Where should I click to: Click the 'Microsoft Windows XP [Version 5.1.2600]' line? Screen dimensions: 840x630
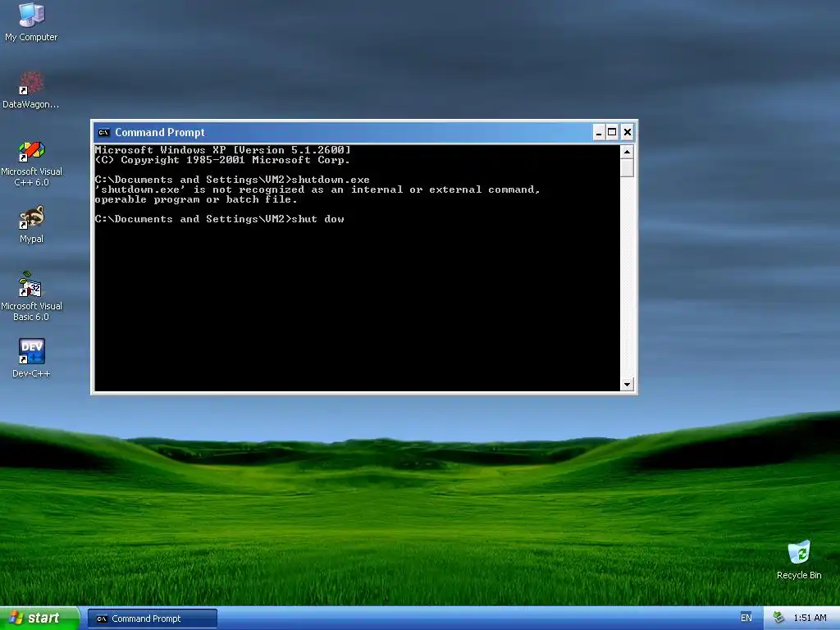(223, 150)
